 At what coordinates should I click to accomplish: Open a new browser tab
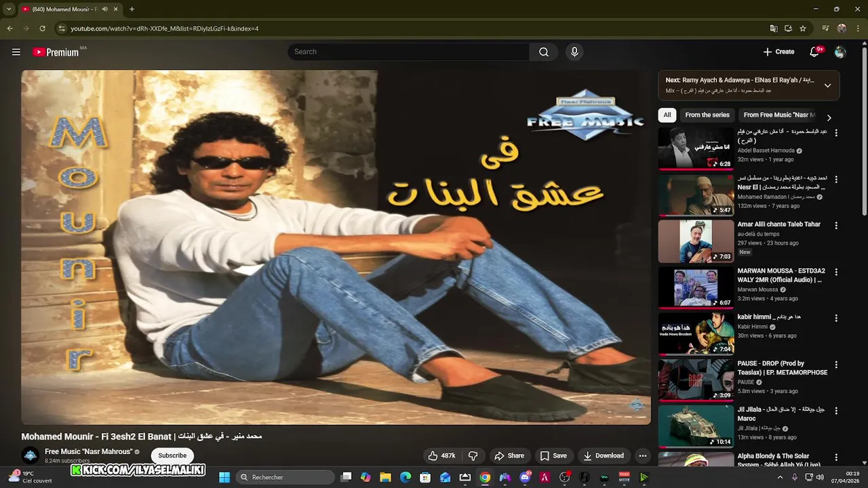pyautogui.click(x=132, y=9)
